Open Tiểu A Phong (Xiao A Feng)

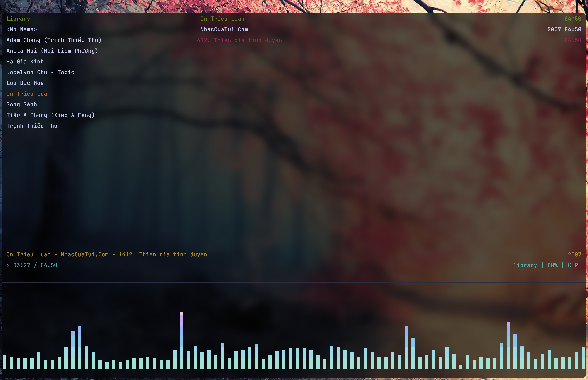50,115
